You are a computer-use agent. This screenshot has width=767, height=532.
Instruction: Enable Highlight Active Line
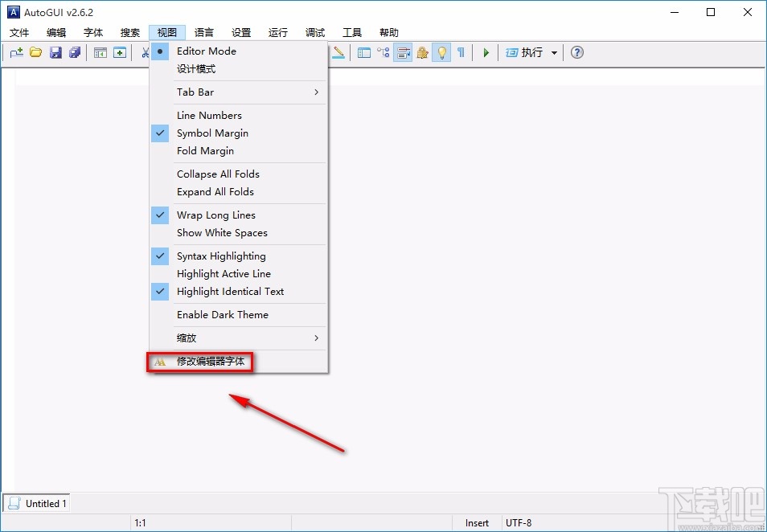239,274
